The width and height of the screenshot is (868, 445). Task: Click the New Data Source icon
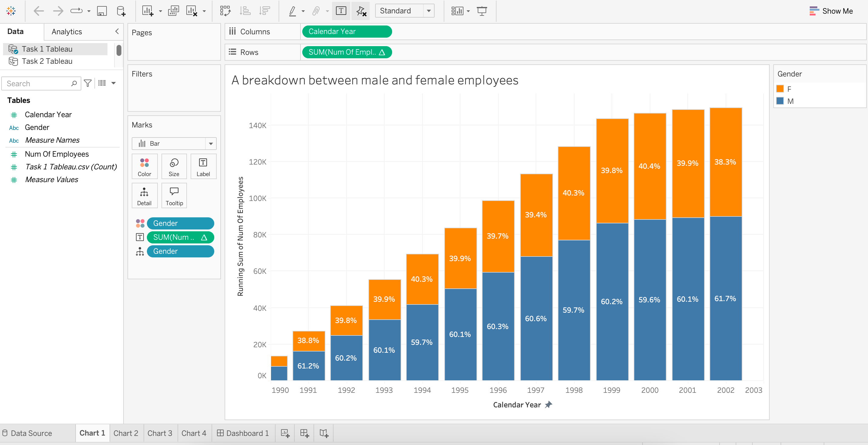click(x=121, y=11)
